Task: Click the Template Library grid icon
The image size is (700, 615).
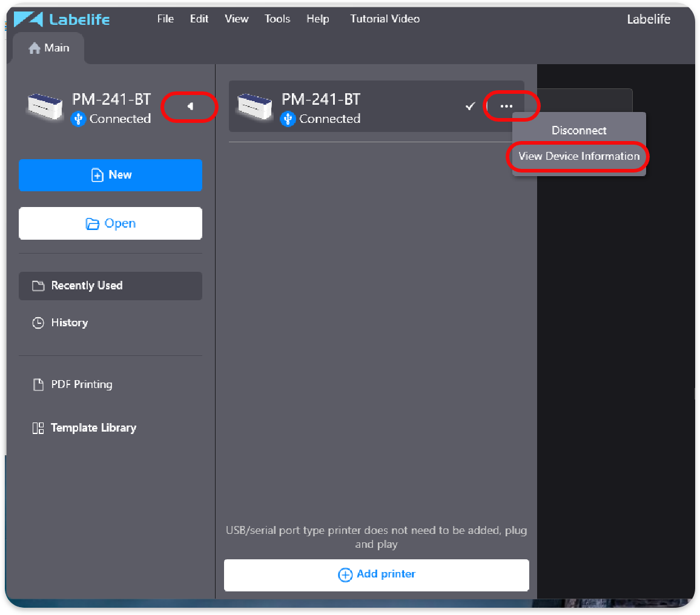Action: click(x=38, y=428)
